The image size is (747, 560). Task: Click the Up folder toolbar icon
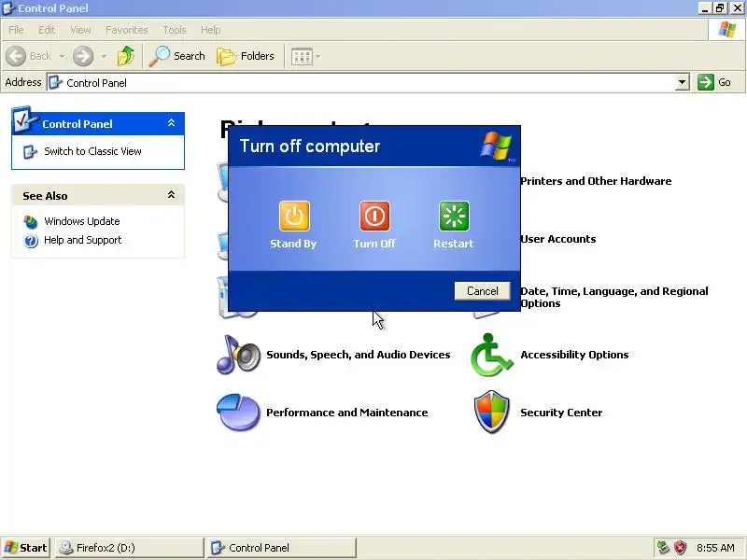click(126, 56)
